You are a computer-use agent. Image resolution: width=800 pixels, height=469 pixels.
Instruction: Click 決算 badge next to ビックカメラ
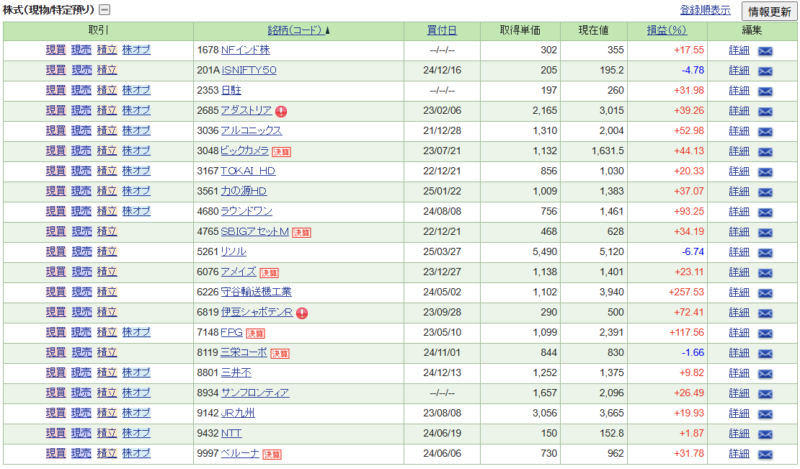tap(281, 152)
